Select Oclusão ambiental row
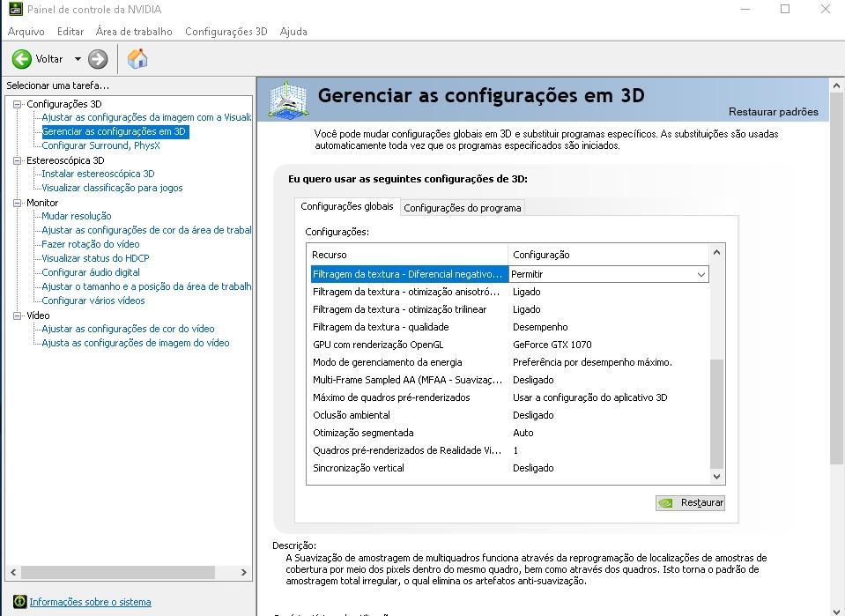The image size is (845, 616). [x=510, y=415]
